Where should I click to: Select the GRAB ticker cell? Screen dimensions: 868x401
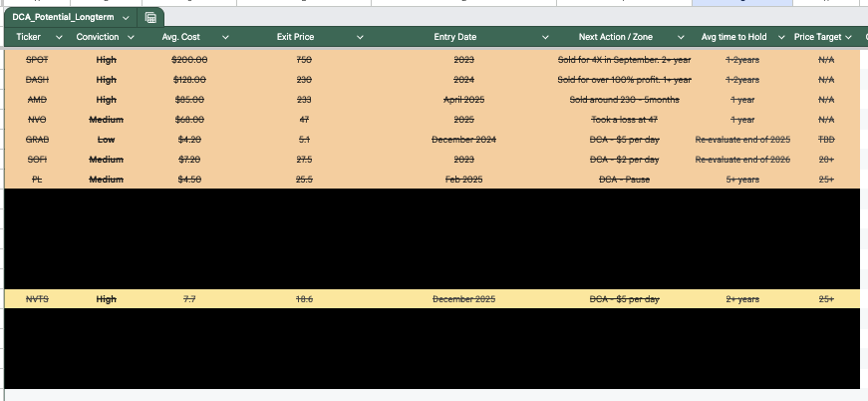pyautogui.click(x=38, y=140)
